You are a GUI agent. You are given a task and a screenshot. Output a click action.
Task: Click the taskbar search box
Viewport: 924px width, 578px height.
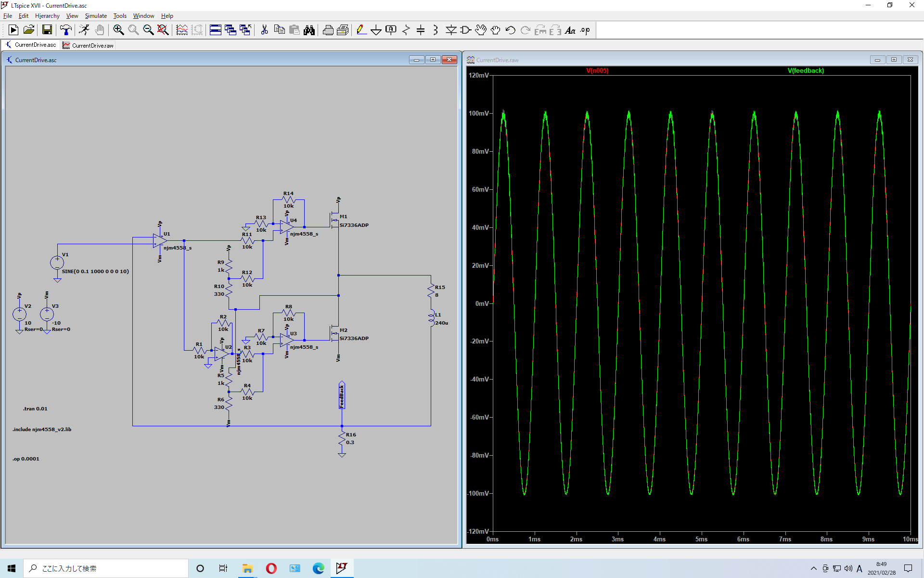tap(106, 568)
